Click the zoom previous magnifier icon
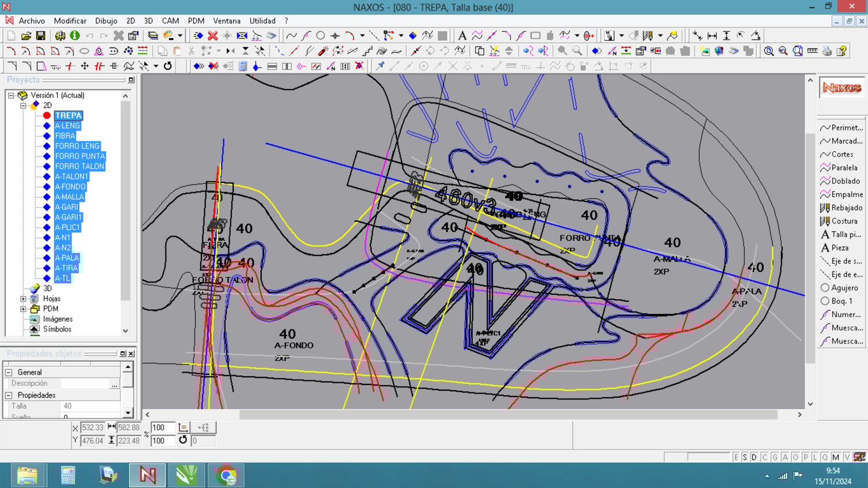 [783, 51]
